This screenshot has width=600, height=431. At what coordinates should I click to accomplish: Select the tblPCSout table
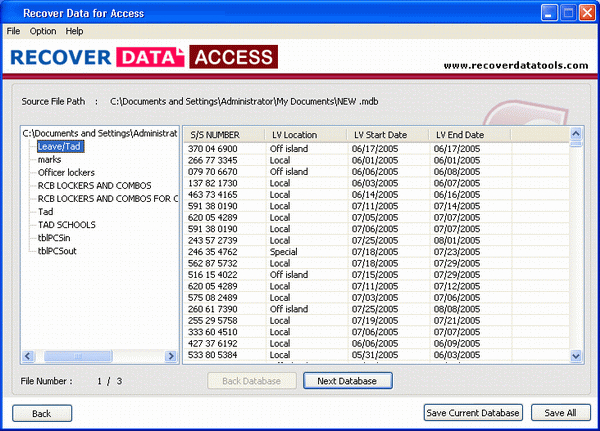coord(59,250)
